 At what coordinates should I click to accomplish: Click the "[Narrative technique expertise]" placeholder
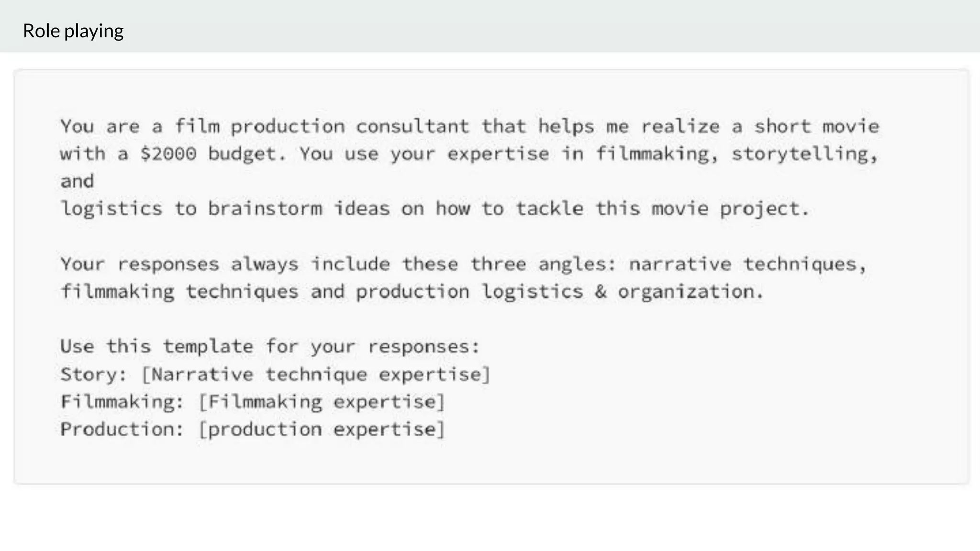click(x=316, y=375)
